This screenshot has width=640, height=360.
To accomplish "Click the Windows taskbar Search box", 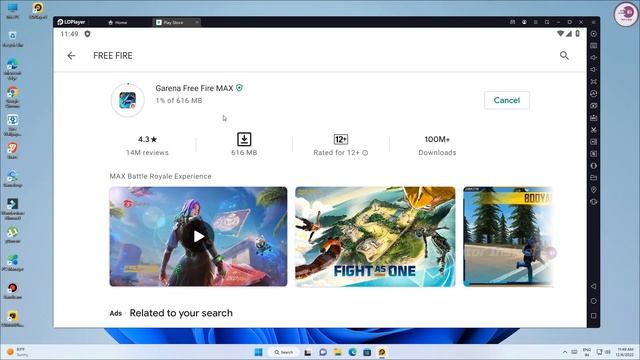I will pos(284,352).
